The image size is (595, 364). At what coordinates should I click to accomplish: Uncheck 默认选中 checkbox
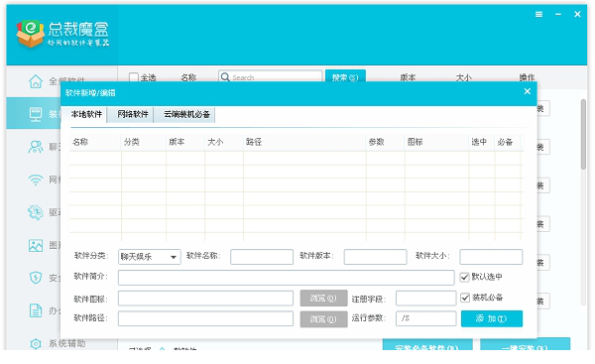click(x=464, y=277)
